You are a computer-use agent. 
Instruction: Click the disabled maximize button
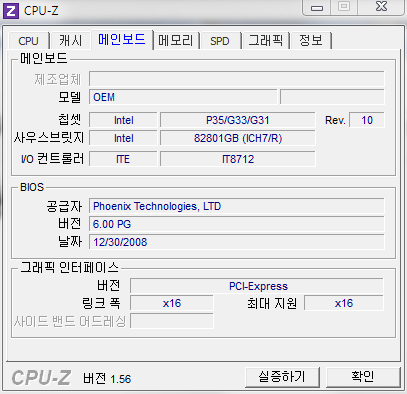click(x=344, y=7)
